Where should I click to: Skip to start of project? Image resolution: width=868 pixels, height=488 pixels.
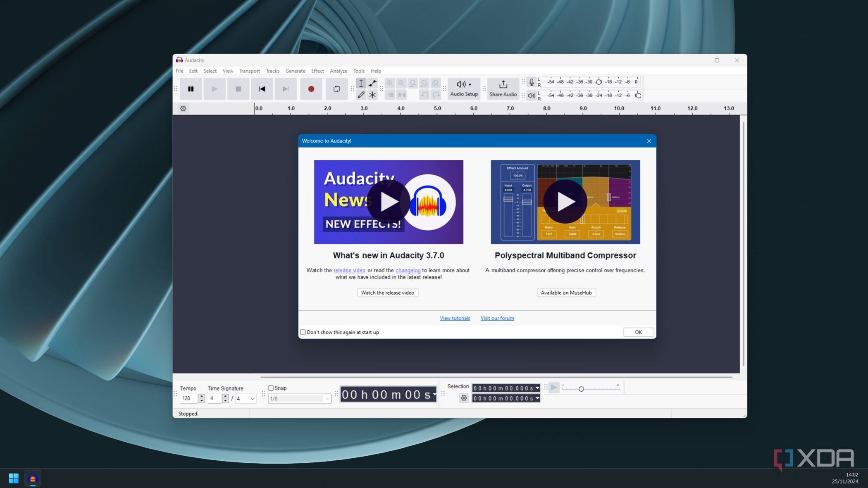[x=262, y=89]
